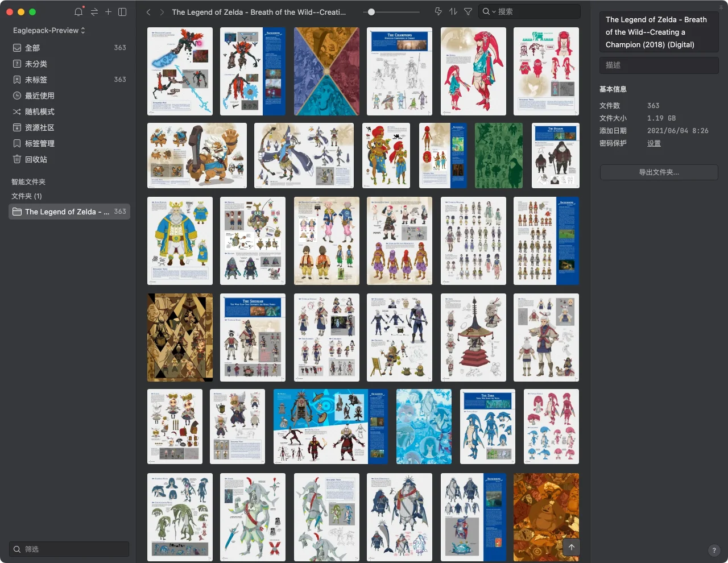
Task: Go back with the left chevron
Action: coord(148,12)
